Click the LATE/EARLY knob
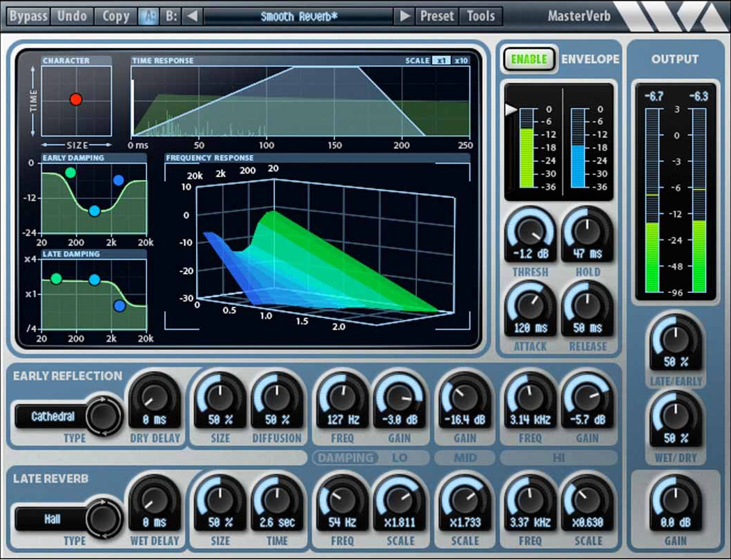 click(675, 340)
